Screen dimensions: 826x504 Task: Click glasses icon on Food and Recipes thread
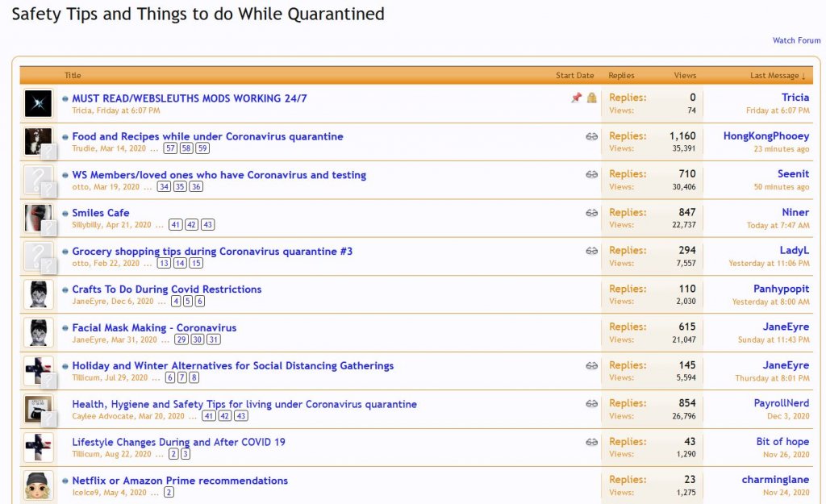click(x=592, y=136)
